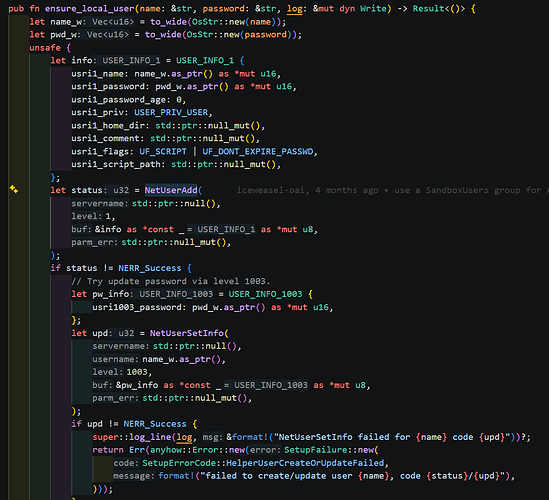This screenshot has height=500, width=549.
Task: Click to_wide on the pwd_w line
Action: click(163, 34)
